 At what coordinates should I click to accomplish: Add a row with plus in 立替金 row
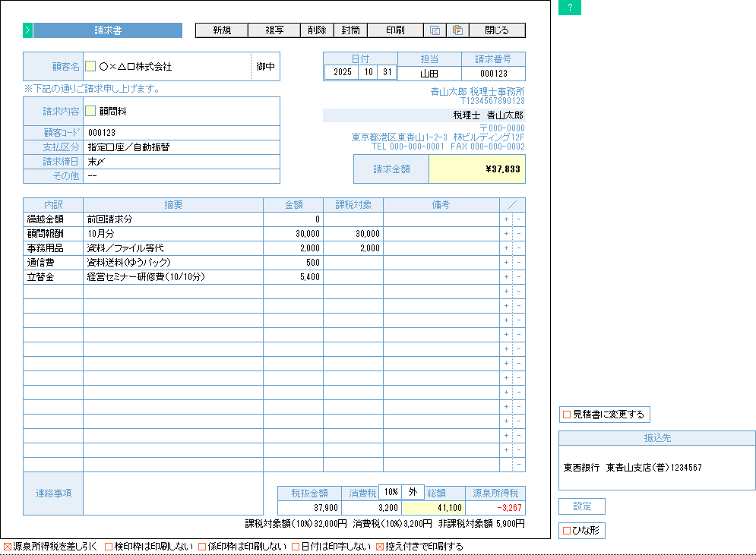tap(506, 277)
